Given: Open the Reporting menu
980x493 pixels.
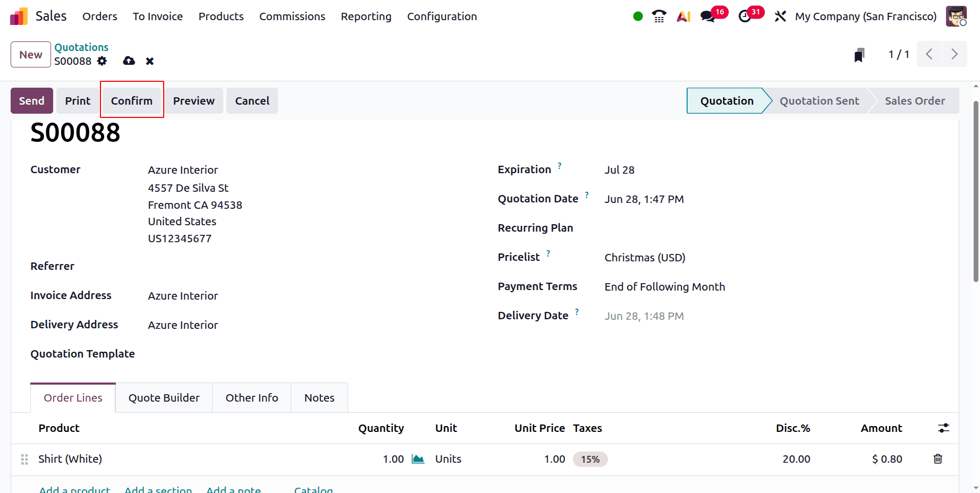Looking at the screenshot, I should pos(366,16).
